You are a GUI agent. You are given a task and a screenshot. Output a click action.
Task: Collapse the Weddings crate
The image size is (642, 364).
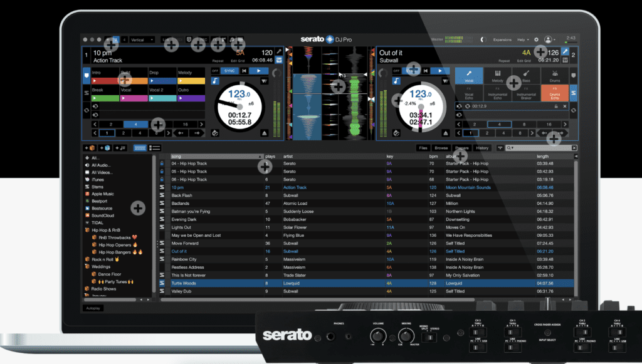[x=87, y=267]
